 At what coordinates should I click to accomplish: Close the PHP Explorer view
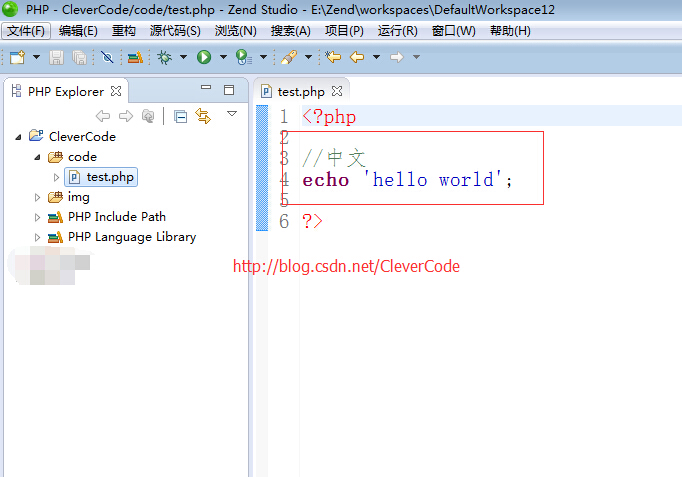116,91
